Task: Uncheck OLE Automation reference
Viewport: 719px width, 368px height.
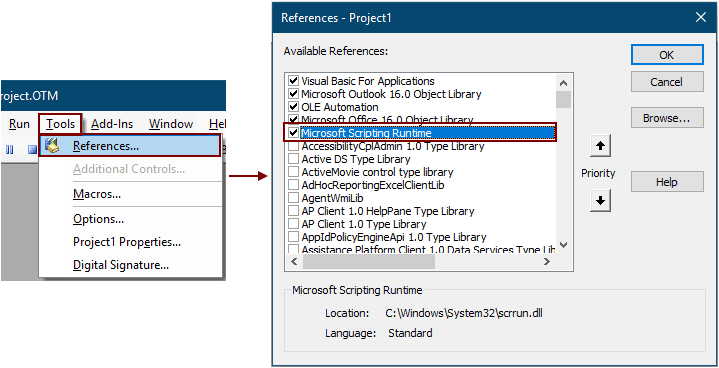Action: 293,107
